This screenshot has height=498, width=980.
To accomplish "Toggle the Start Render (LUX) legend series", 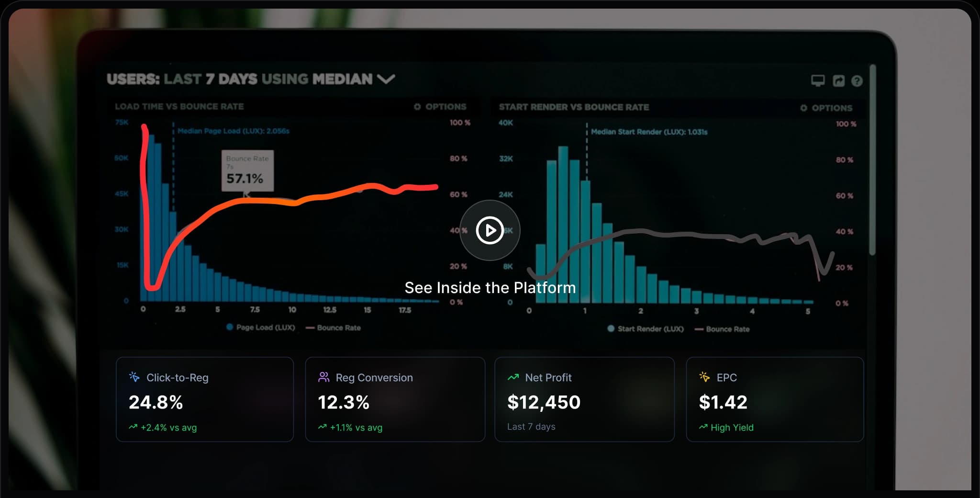I will click(x=645, y=329).
